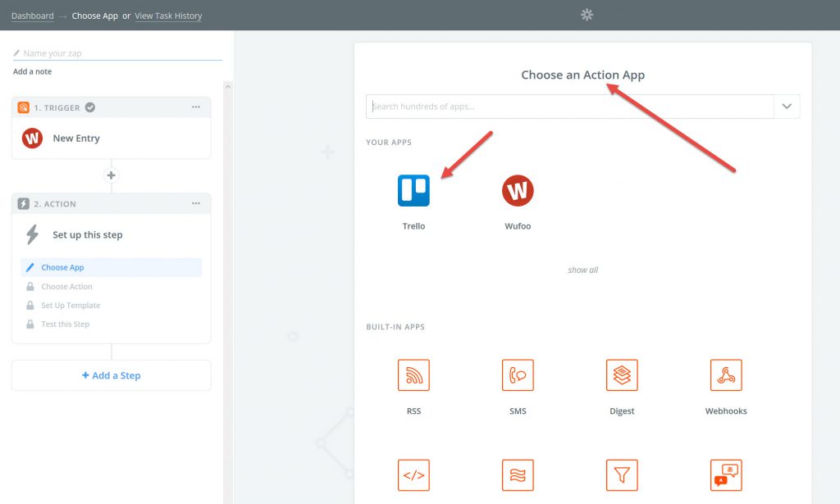The width and height of the screenshot is (840, 504).
Task: Choose the Webhooks built-in app
Action: pyautogui.click(x=726, y=375)
